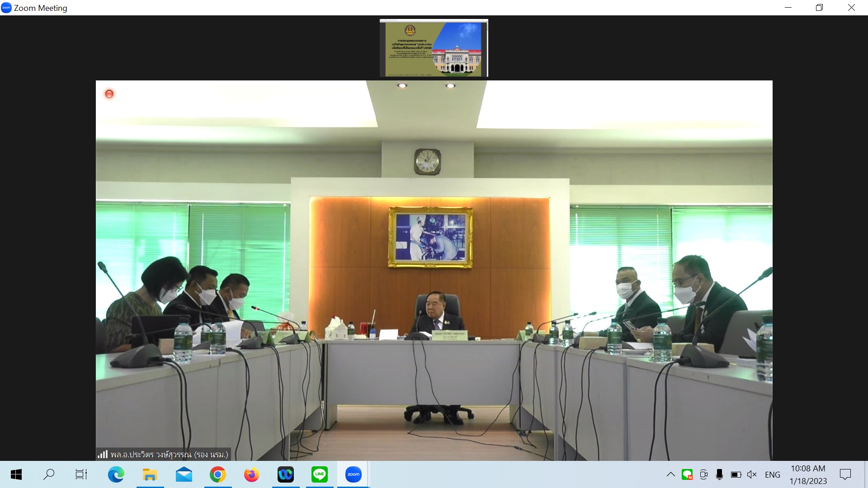Launch Google Chrome from taskbar
Image resolution: width=868 pixels, height=488 pixels.
217,474
